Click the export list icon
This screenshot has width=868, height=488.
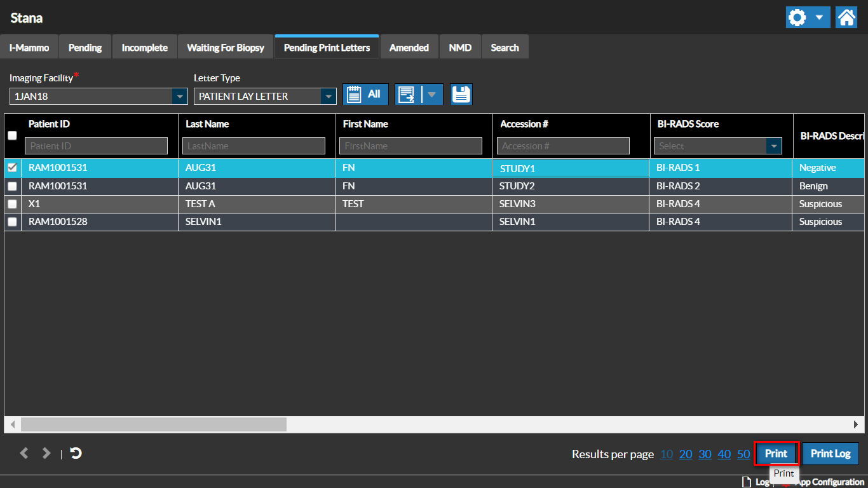coord(407,95)
